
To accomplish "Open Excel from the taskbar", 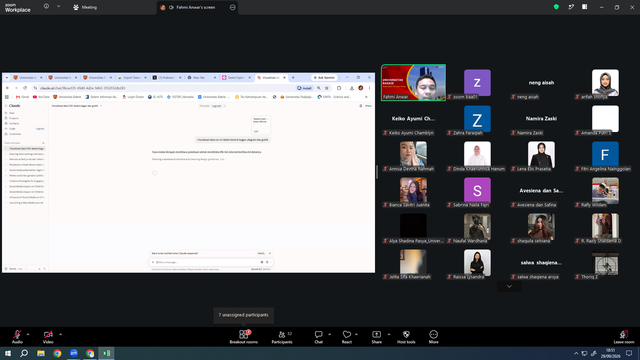I will click(106, 353).
